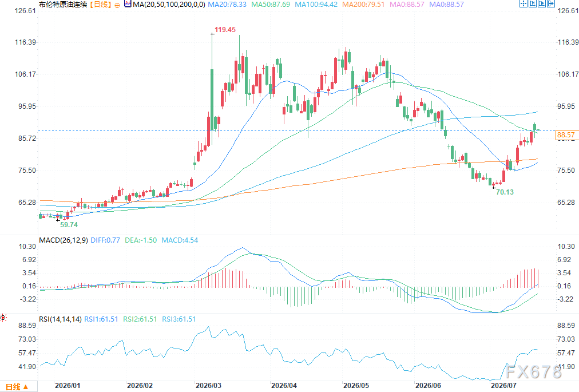Image resolution: width=579 pixels, height=392 pixels.
Task: Click the MA indicator chart icon
Action: [128, 5]
